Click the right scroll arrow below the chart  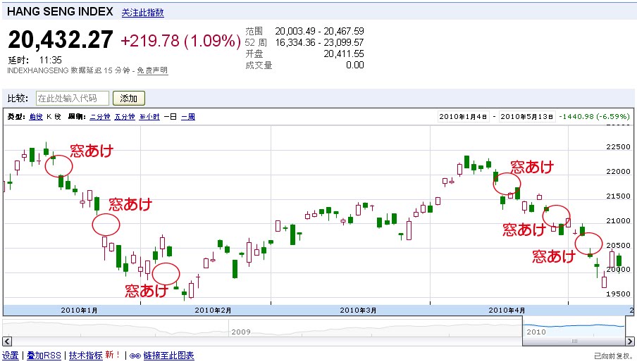[630, 341]
